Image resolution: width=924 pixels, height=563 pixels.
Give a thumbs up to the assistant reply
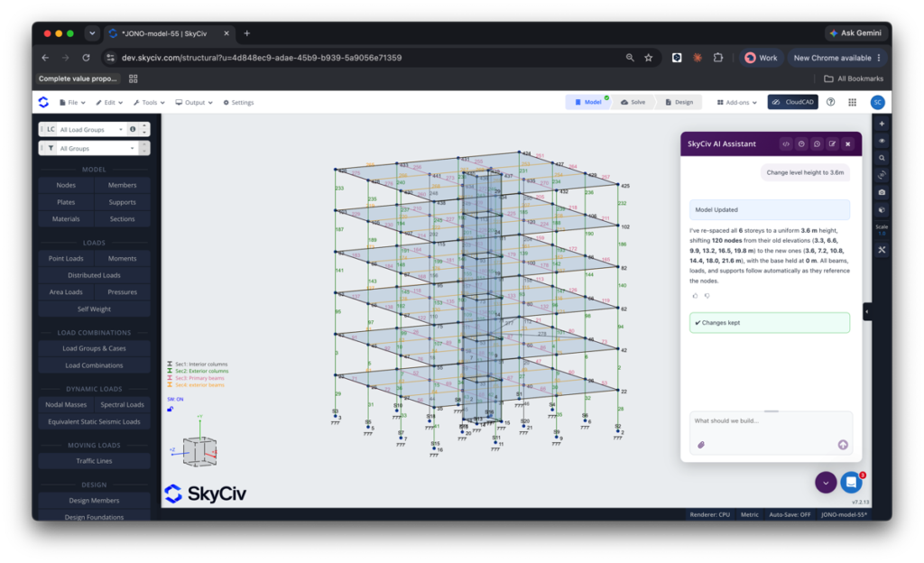(695, 296)
